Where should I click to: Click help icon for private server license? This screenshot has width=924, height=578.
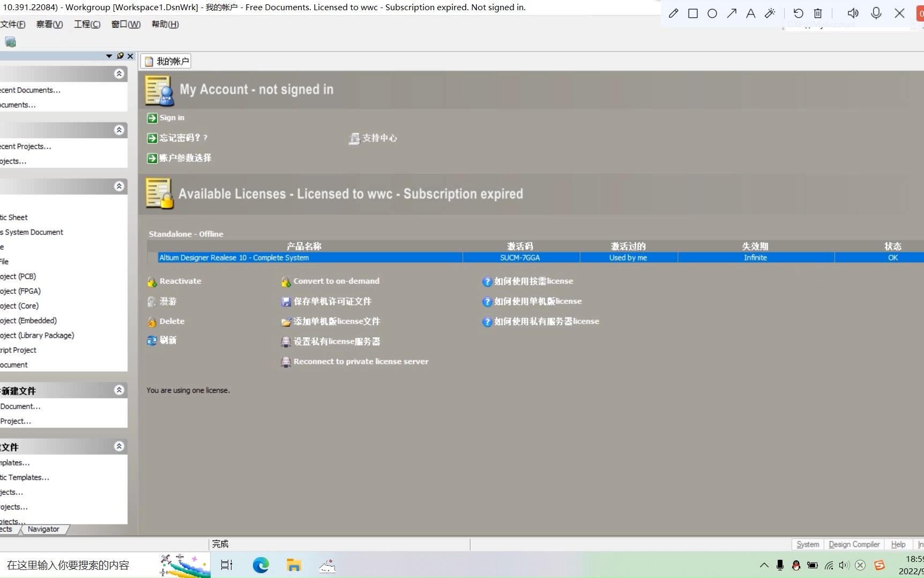(487, 322)
